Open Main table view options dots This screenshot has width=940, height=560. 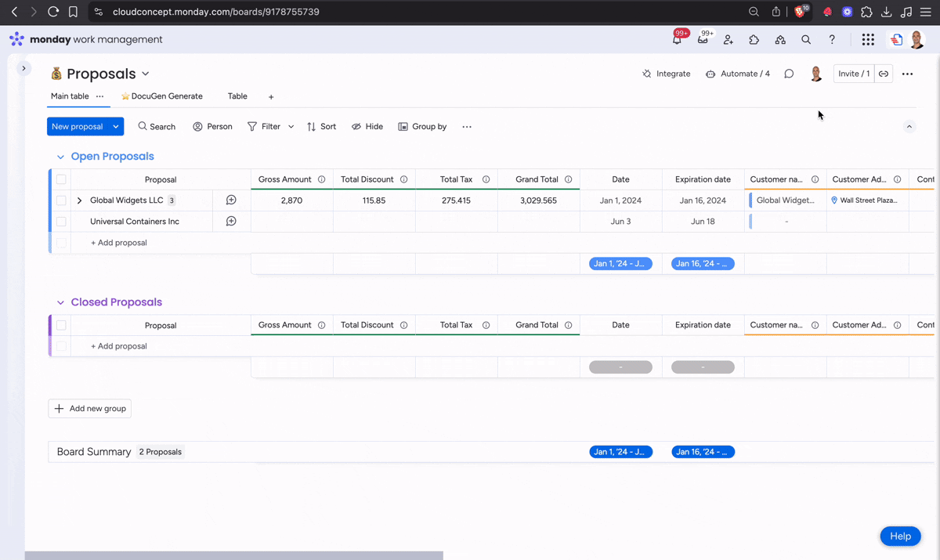[x=99, y=96]
